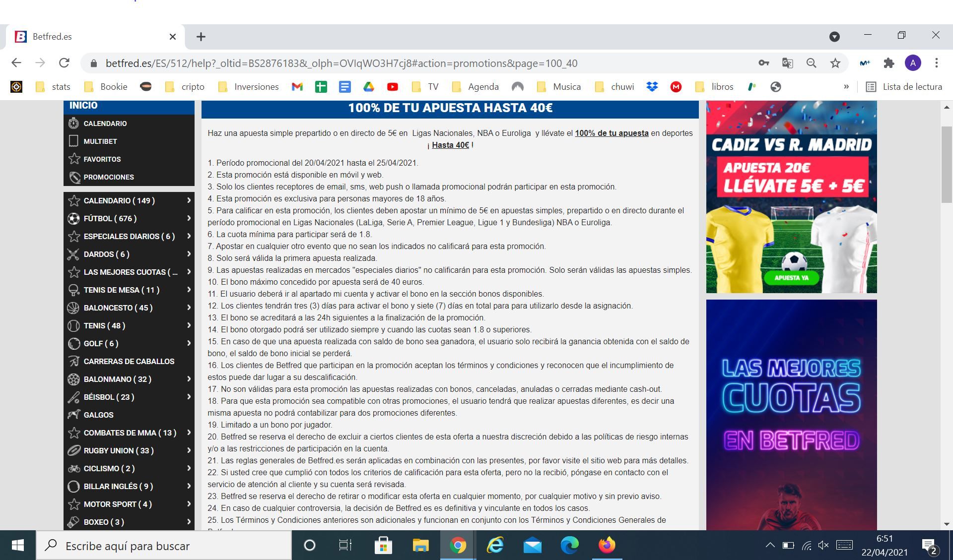Screen dimensions: 953x560
Task: Open the YouTube bookmark icon
Action: [392, 87]
